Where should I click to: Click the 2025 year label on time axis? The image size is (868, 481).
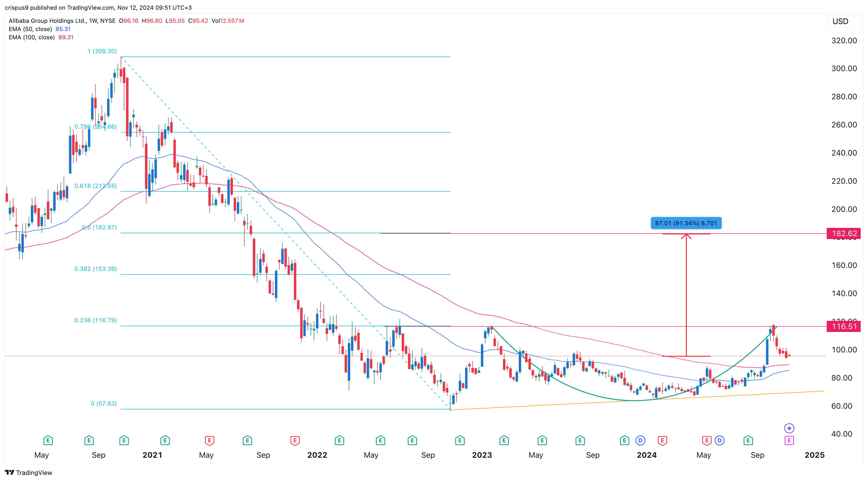[814, 455]
